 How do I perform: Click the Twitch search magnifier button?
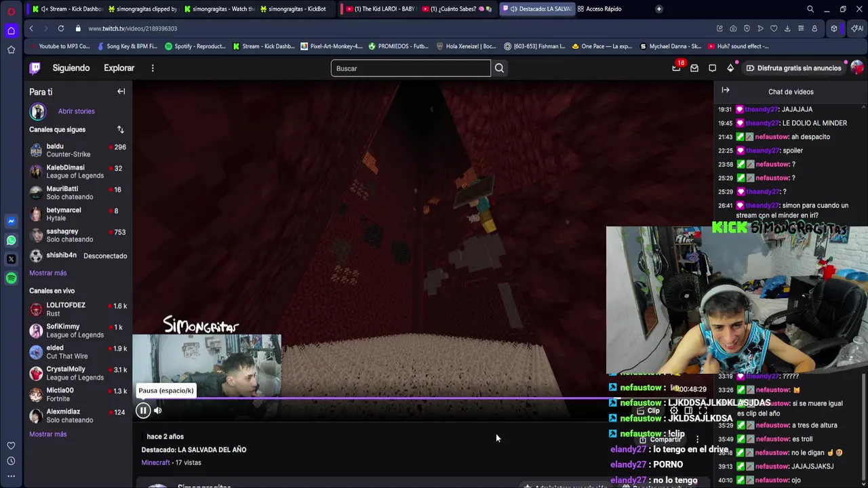click(499, 68)
